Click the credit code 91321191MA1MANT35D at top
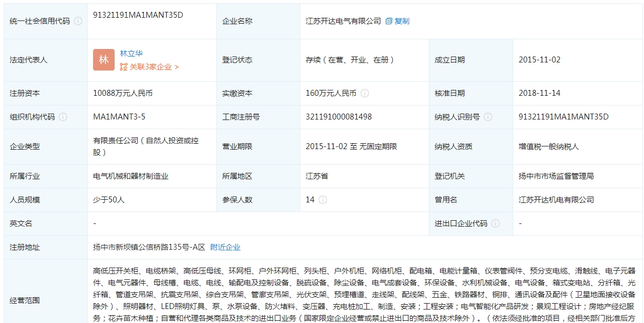 click(x=138, y=15)
